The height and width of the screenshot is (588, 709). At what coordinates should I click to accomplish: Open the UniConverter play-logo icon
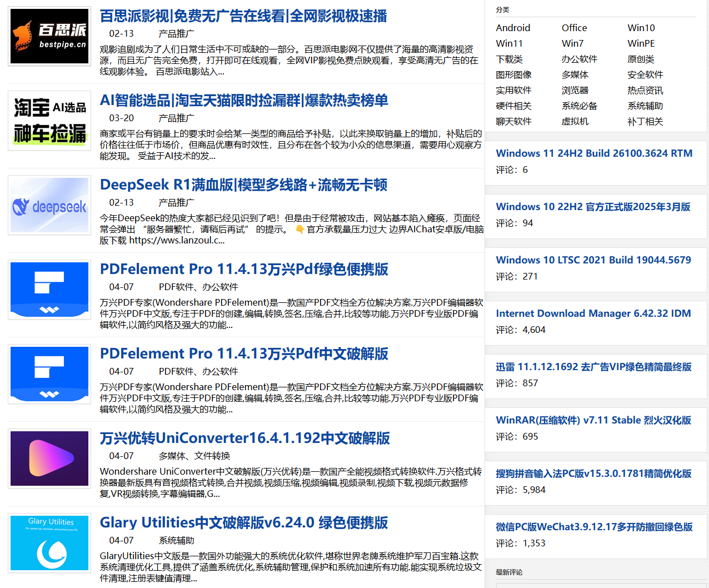coord(49,459)
